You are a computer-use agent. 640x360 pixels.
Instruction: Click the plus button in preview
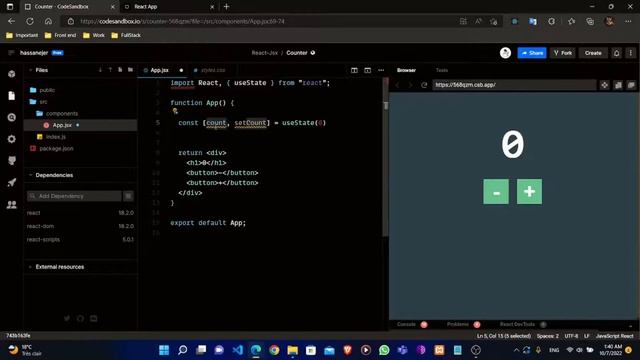[x=529, y=191]
